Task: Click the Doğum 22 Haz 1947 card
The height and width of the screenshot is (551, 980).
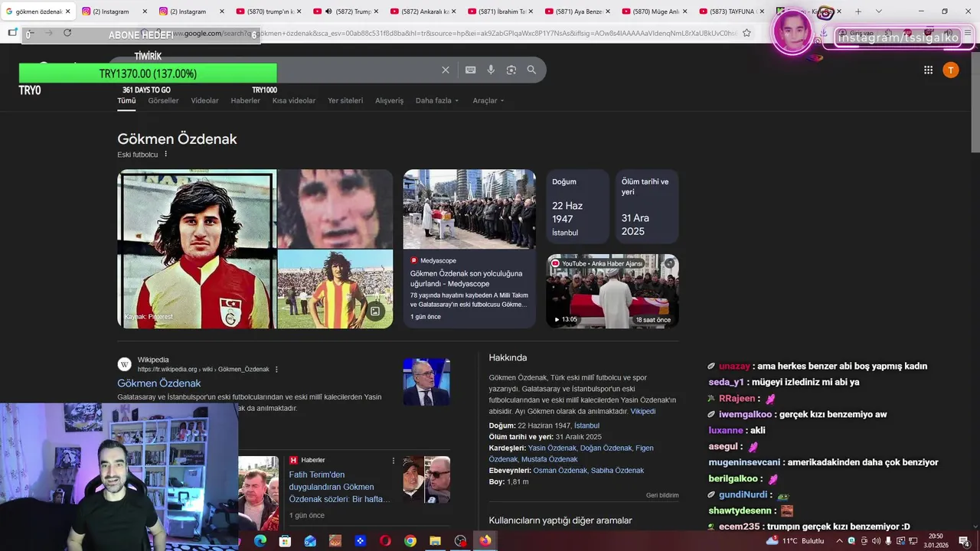Action: tap(577, 207)
